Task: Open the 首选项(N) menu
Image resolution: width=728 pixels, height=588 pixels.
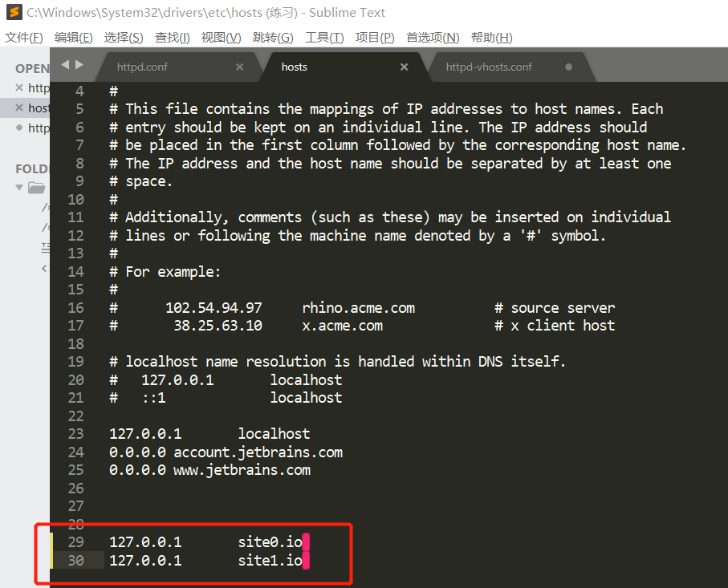Action: click(433, 38)
